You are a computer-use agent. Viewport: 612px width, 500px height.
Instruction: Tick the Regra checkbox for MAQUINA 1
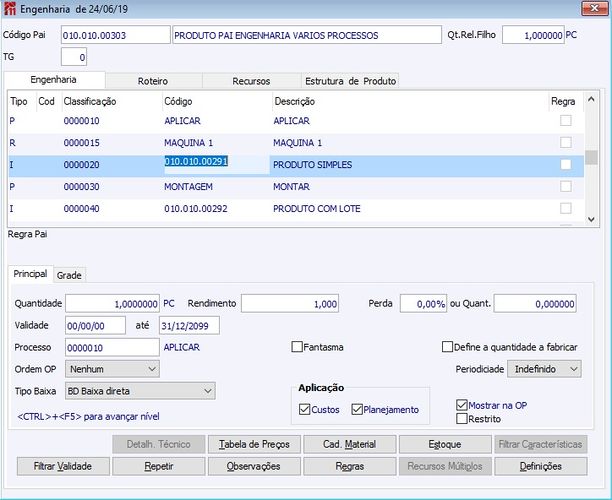566,143
